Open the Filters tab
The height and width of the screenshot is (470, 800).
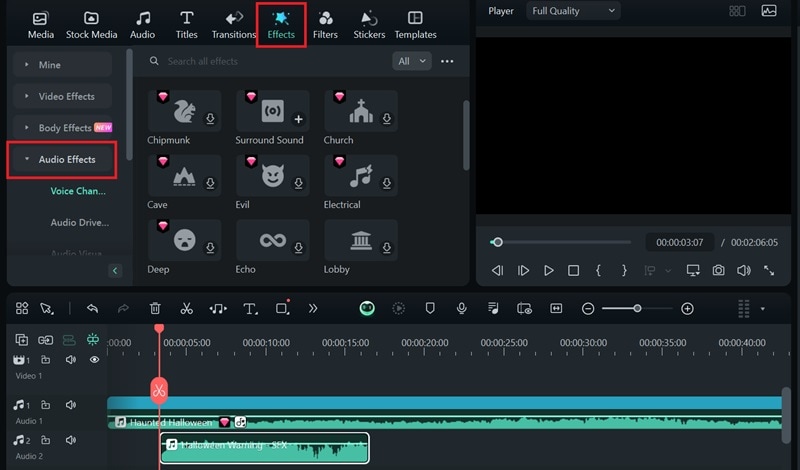pyautogui.click(x=325, y=25)
